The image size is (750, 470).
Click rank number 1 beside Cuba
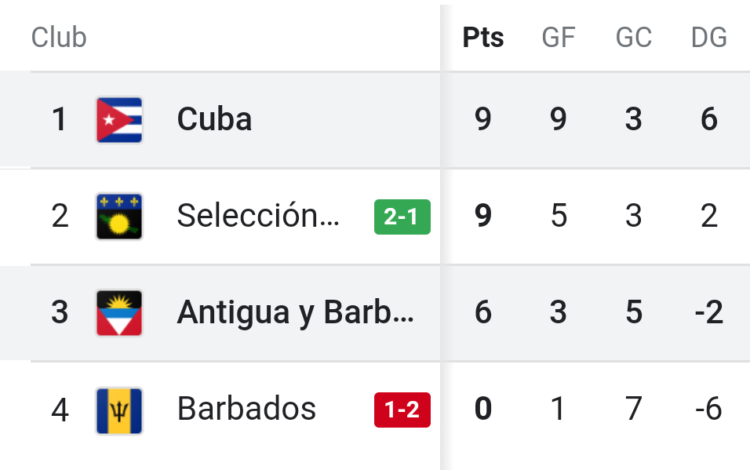tap(60, 120)
